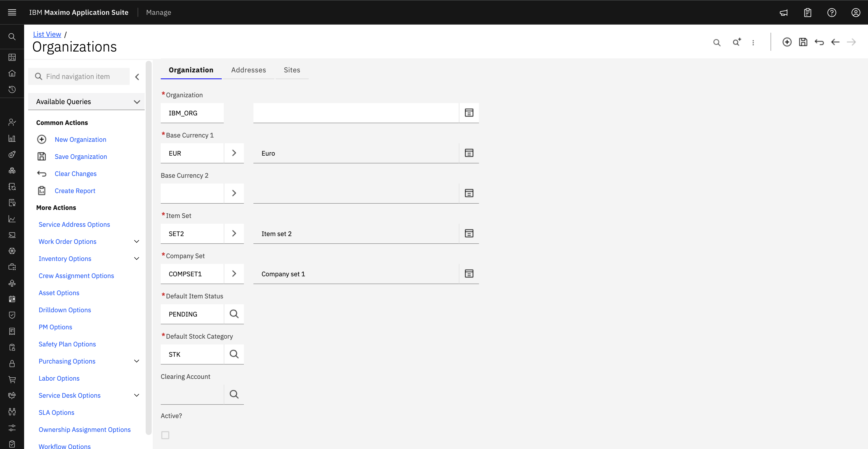Open long description for Item set 2

click(x=469, y=234)
